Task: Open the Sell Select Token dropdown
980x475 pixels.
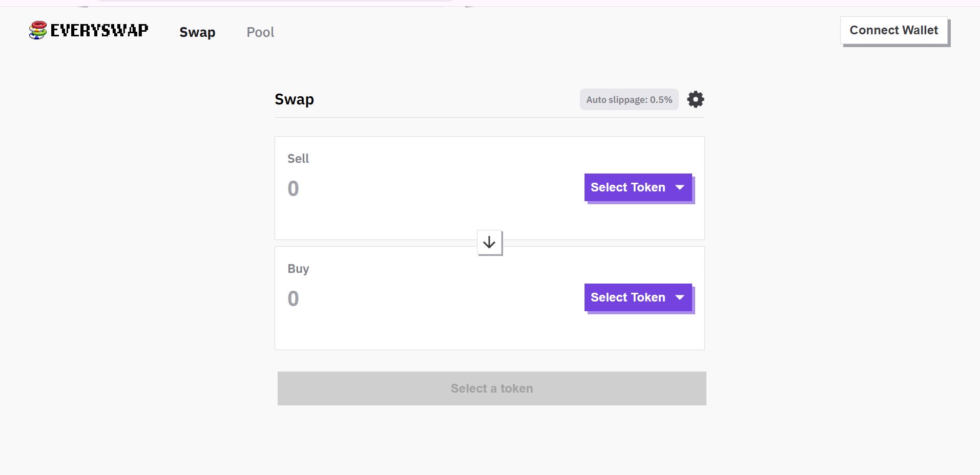Action: (628, 187)
